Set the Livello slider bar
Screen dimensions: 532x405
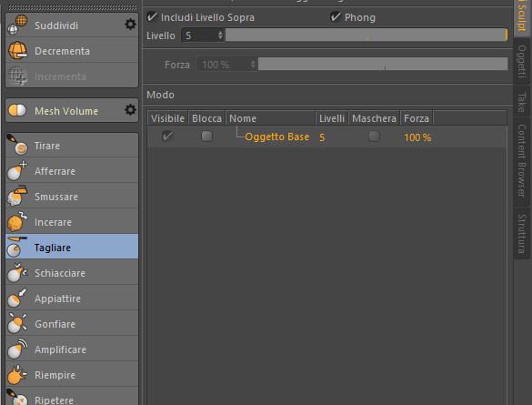(x=366, y=35)
